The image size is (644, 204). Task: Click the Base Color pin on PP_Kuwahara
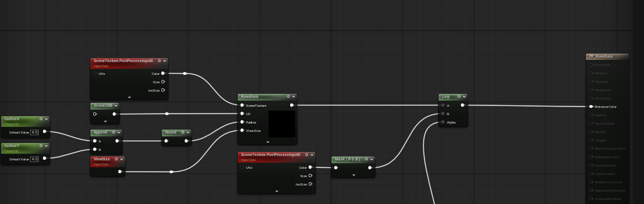click(x=591, y=65)
